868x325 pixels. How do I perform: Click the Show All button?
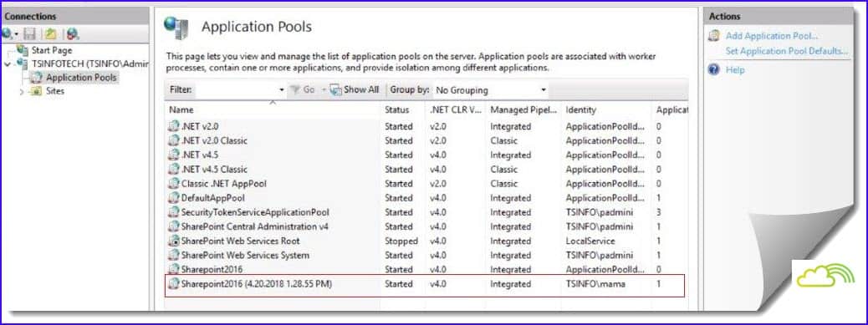(355, 89)
